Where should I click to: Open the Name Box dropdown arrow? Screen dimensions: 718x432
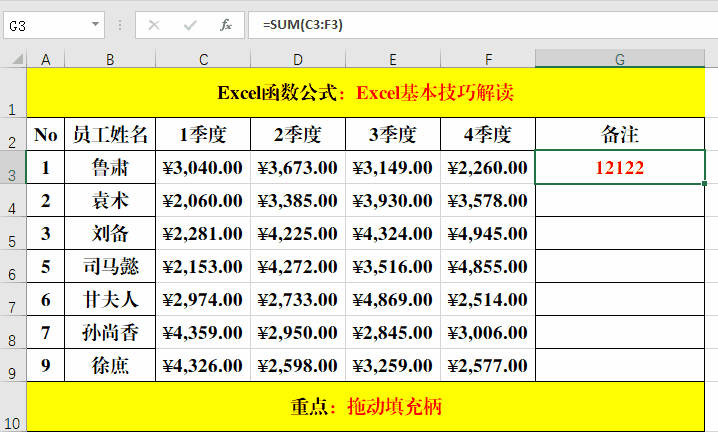point(95,24)
